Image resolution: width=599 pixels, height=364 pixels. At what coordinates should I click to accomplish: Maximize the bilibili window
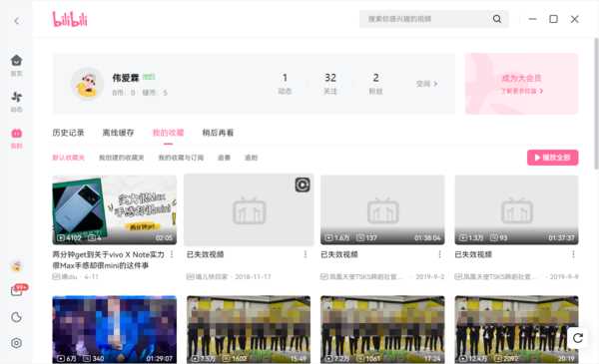pos(553,19)
